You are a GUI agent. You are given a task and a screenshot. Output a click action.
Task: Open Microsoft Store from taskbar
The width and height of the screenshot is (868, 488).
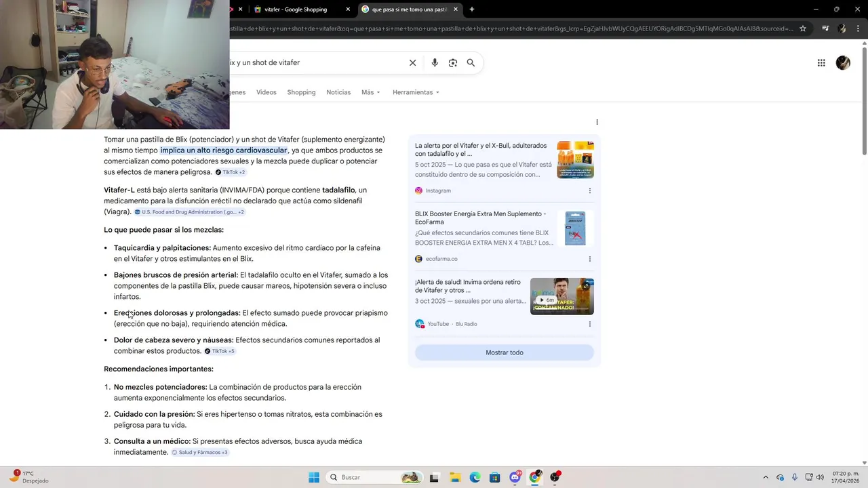(x=494, y=477)
